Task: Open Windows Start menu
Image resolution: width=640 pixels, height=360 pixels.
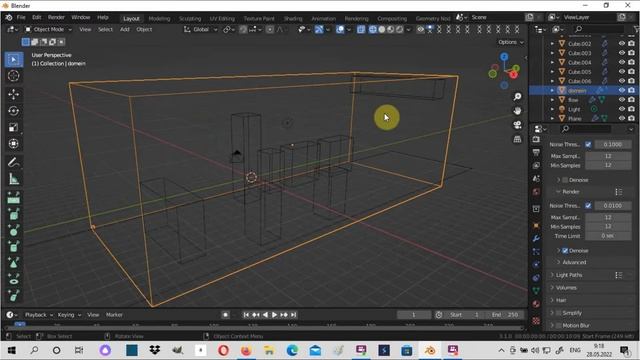Action: click(x=11, y=350)
